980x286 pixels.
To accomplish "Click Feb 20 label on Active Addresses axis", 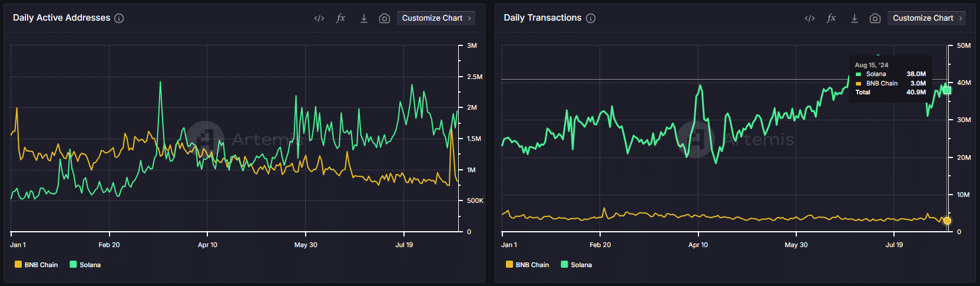I will [x=109, y=245].
